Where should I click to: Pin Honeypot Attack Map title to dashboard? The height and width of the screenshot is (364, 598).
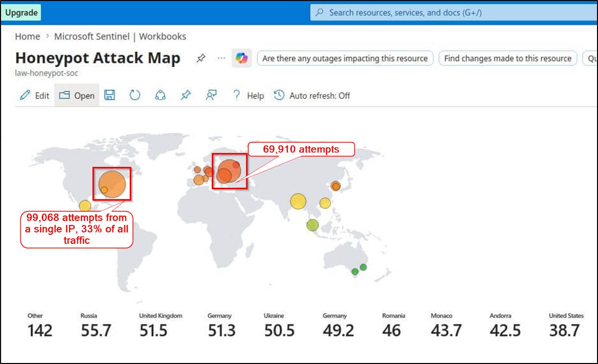(x=200, y=58)
